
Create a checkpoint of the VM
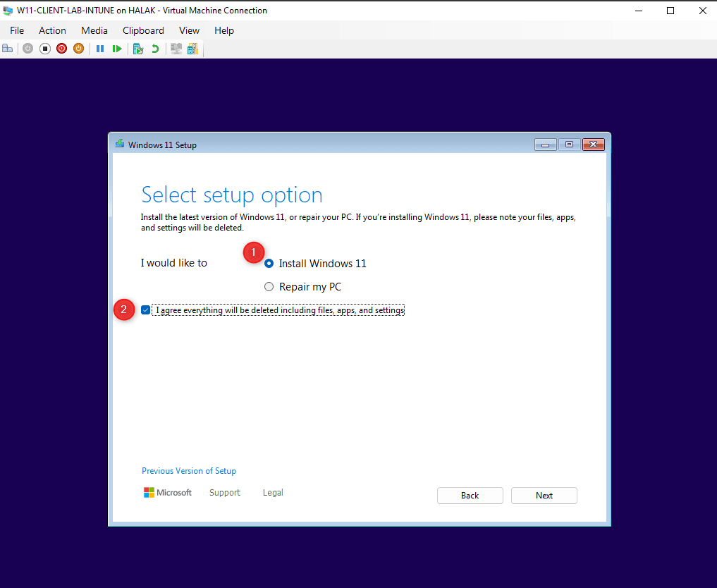coord(138,48)
